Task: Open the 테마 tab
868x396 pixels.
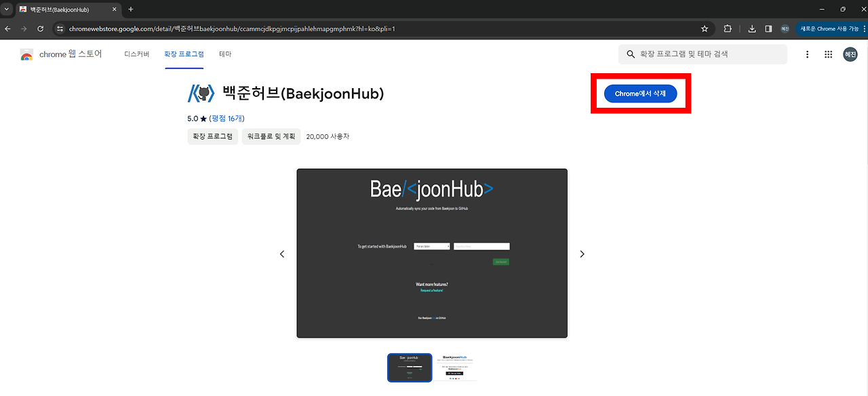Action: pyautogui.click(x=225, y=54)
